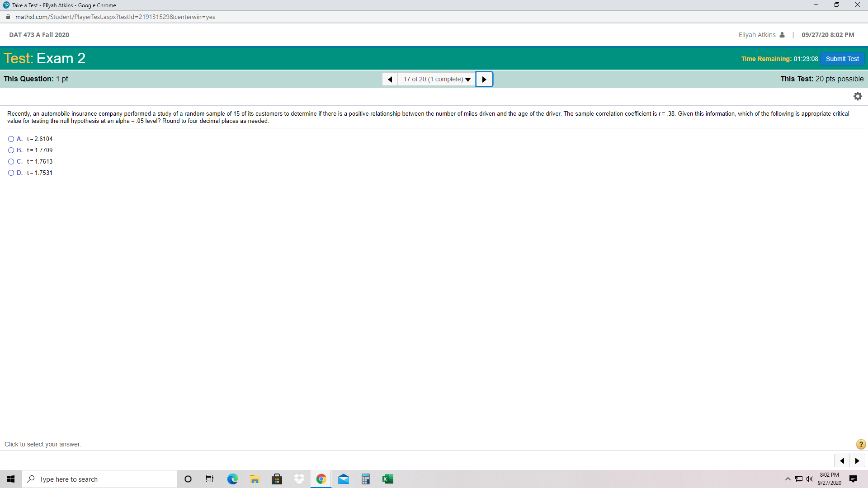Screen dimensions: 868x488
Task: Click the DAT 473 A Fall 2020 title
Action: click(x=39, y=34)
